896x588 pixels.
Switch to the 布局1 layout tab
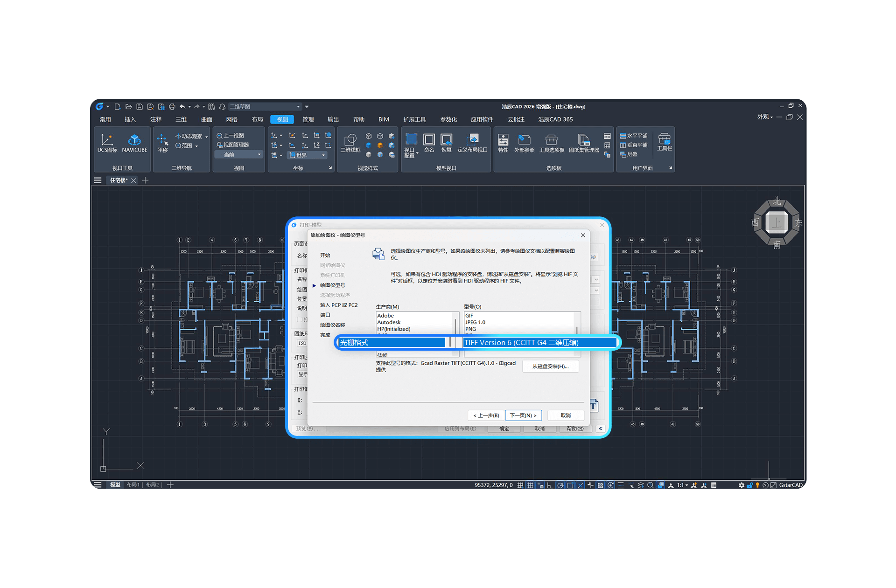(x=133, y=485)
